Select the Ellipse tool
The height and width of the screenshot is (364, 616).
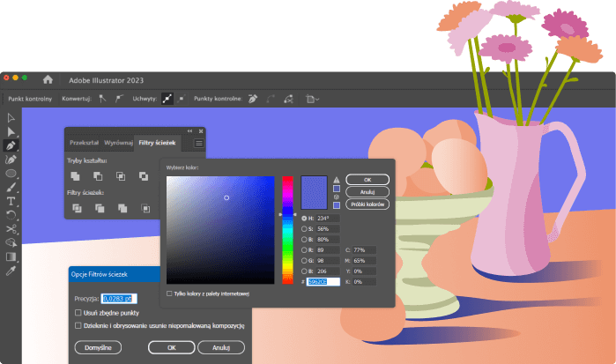coord(11,174)
